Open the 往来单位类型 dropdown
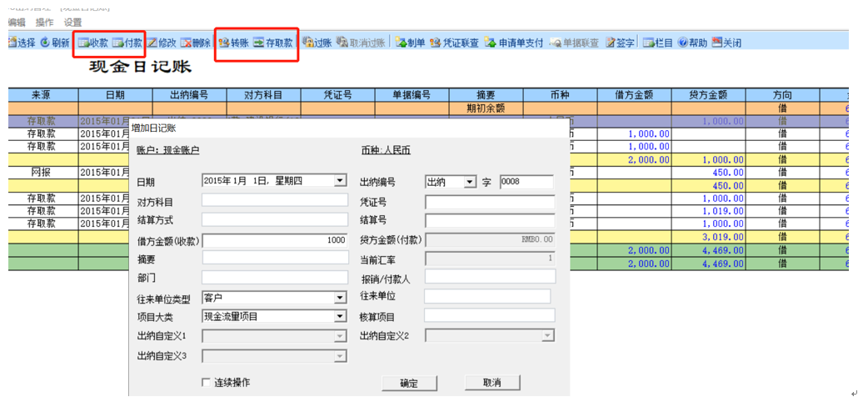Screen dimensions: 868x397 (x=339, y=299)
